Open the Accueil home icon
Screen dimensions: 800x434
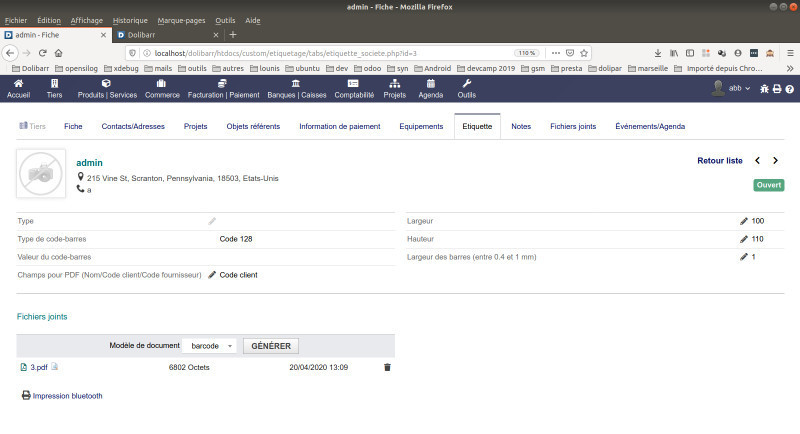(x=18, y=89)
